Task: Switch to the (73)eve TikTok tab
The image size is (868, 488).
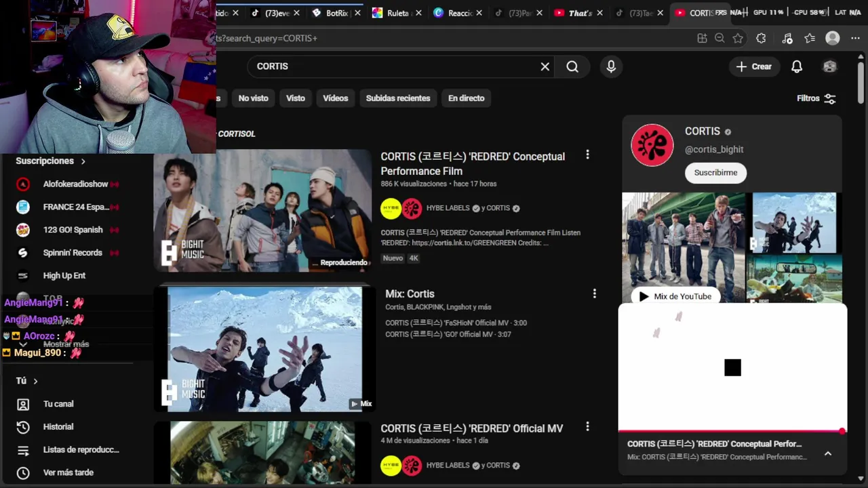Action: 274,13
